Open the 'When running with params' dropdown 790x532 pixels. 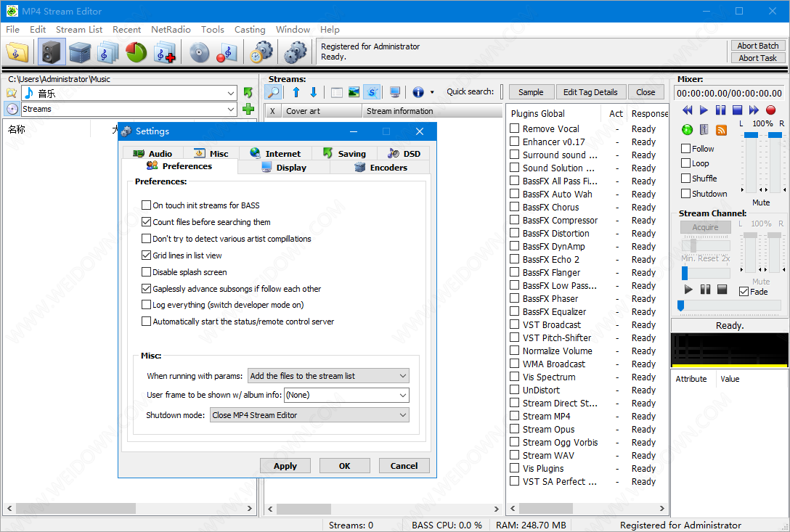(328, 376)
